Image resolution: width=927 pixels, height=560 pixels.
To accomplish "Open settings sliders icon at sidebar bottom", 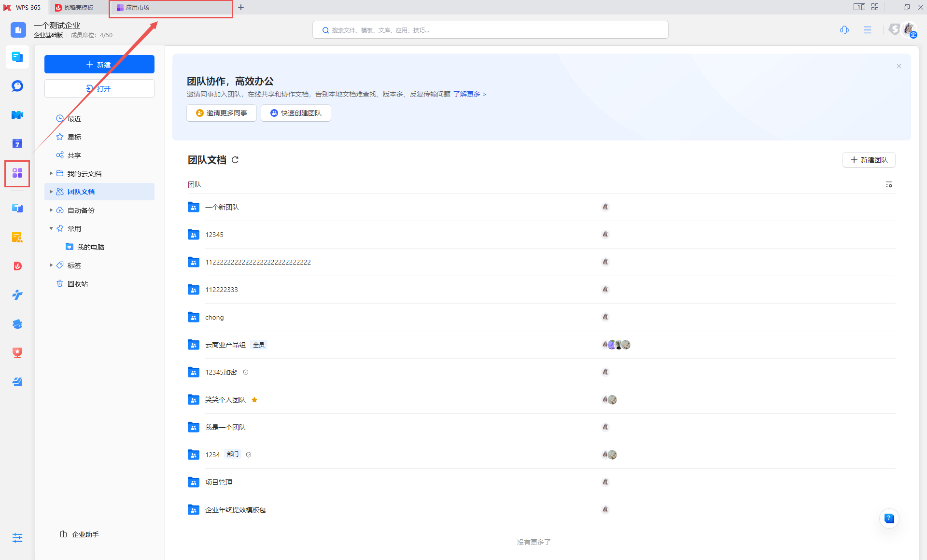I will coord(17,537).
